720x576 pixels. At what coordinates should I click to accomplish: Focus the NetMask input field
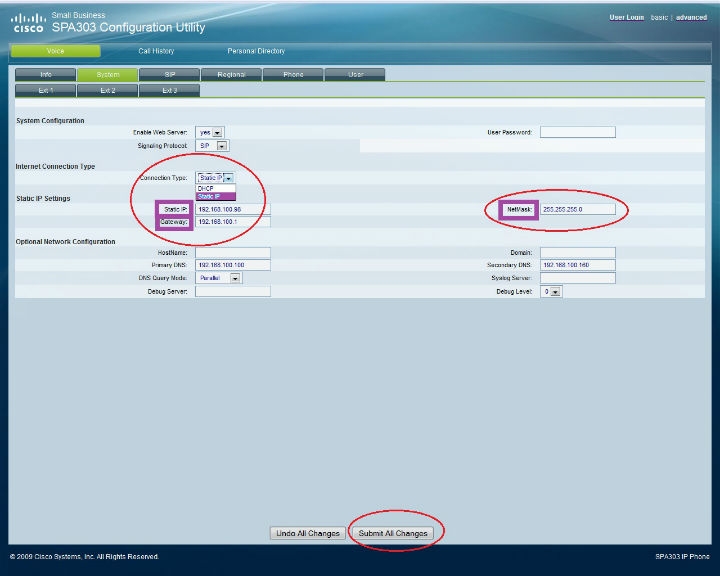[578, 209]
